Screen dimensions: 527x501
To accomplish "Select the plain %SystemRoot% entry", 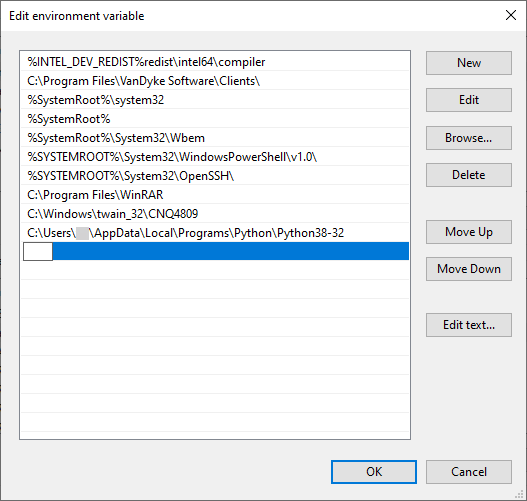I will [215, 119].
